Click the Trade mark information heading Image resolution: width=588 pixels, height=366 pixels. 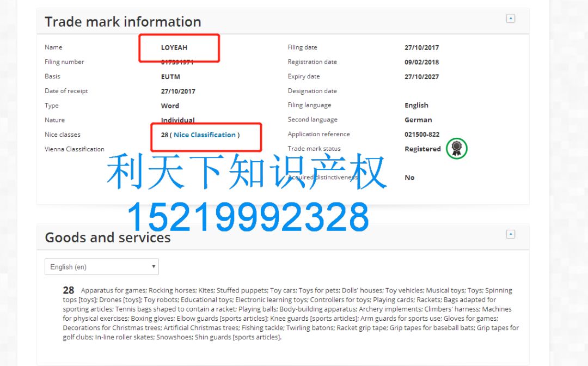[123, 22]
